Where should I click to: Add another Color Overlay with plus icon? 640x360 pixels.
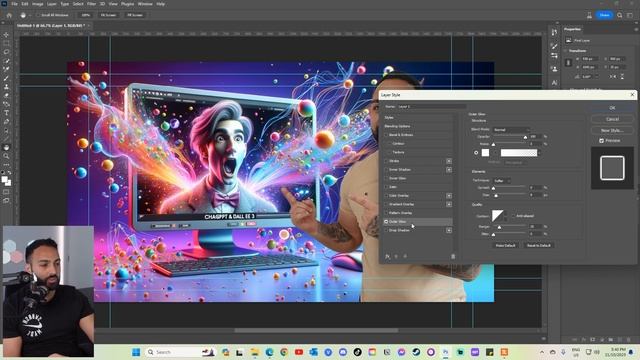(449, 196)
